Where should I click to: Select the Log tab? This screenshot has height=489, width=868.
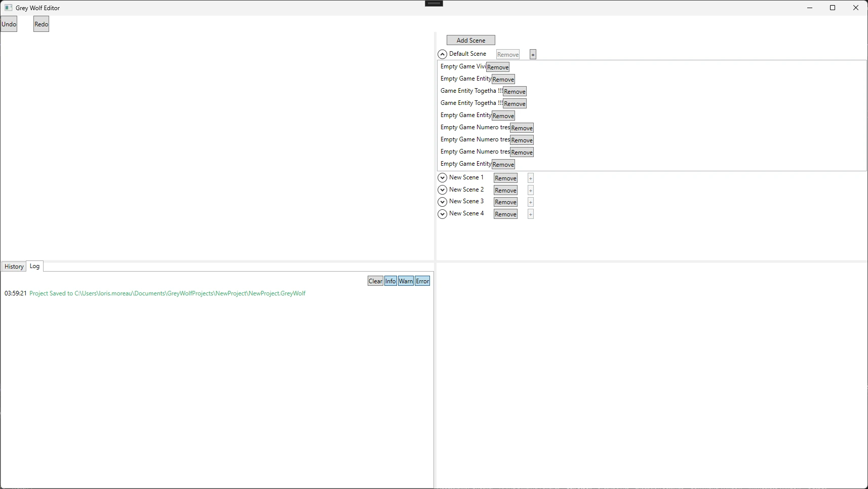[x=34, y=266]
